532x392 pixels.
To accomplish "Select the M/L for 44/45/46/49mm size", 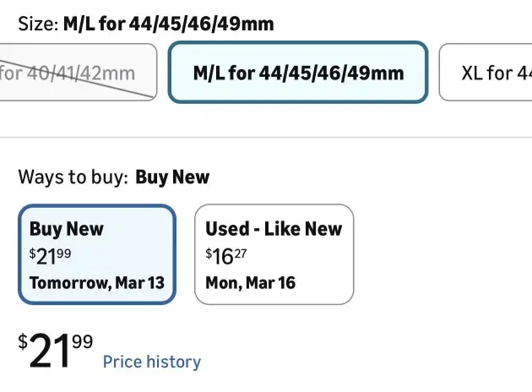I will (298, 73).
